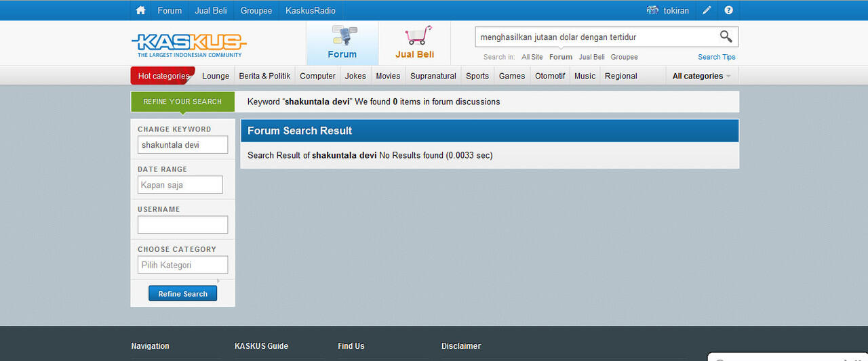Click the Username input field
Image resolution: width=868 pixels, height=361 pixels.
click(x=183, y=225)
